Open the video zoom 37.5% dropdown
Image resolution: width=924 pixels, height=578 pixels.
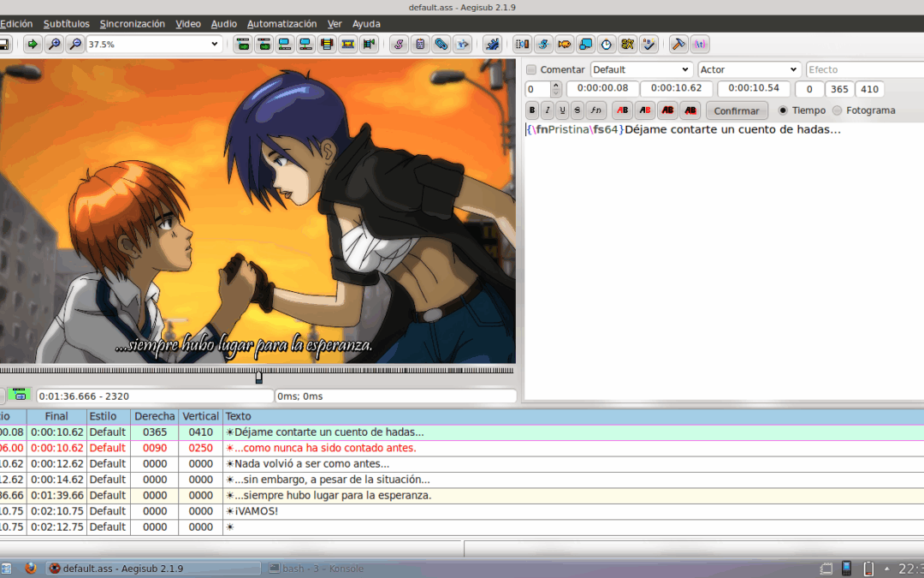154,45
